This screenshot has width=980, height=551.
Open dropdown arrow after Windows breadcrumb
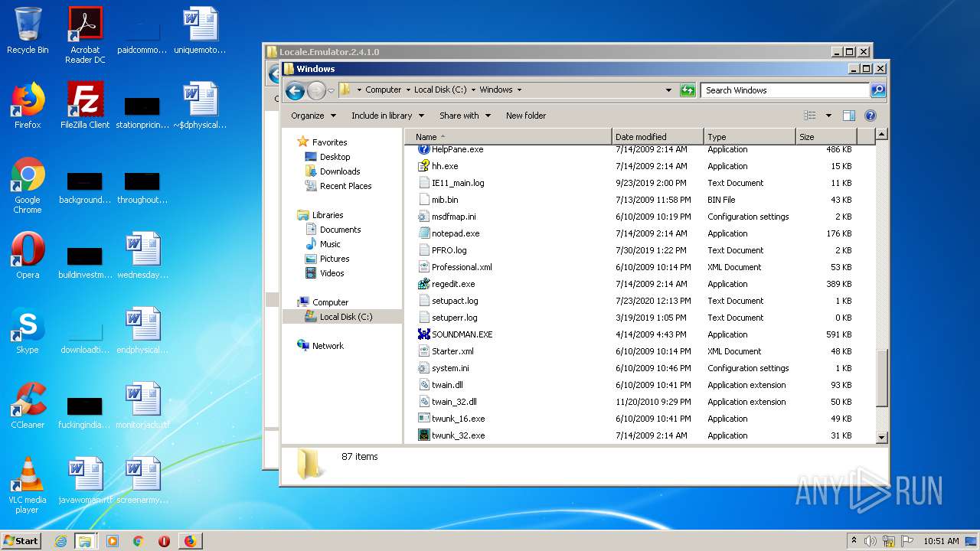[519, 90]
